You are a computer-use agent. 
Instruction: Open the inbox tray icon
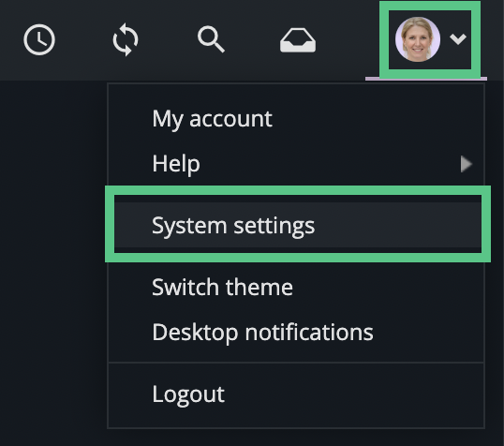tap(298, 40)
